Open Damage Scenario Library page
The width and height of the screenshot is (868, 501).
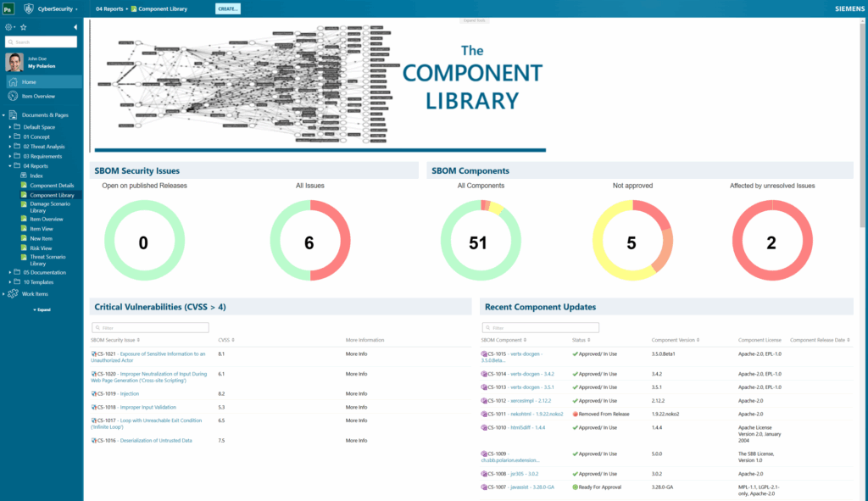coord(51,204)
